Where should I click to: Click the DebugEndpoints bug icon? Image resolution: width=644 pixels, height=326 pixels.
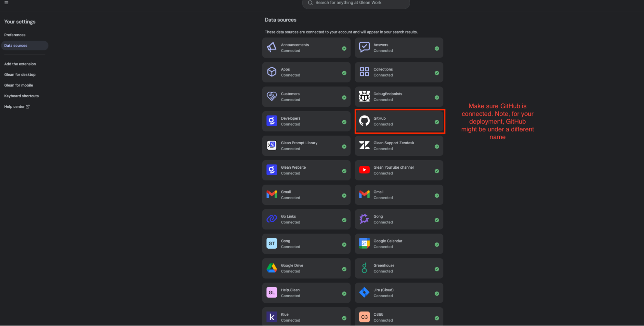(364, 96)
